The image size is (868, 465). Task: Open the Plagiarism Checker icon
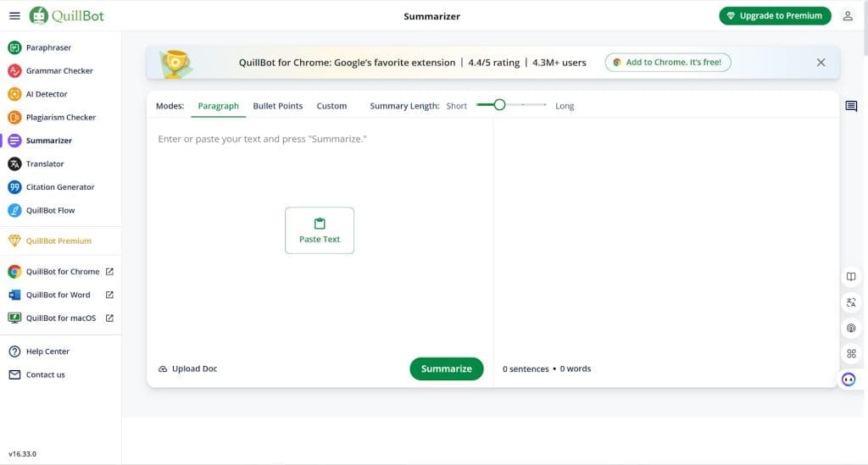click(14, 117)
